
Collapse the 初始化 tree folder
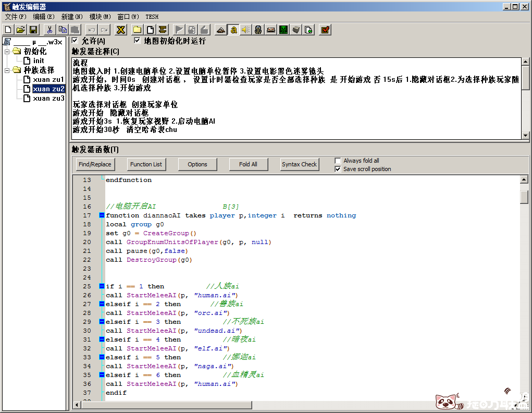7,51
